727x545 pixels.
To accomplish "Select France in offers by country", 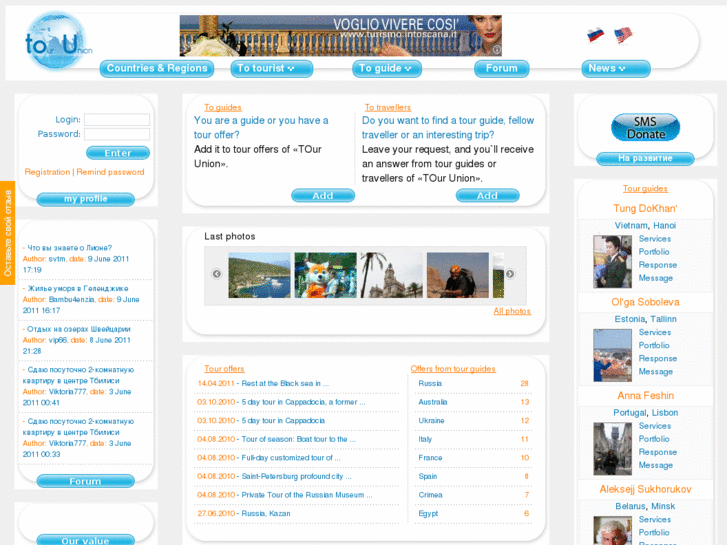I will point(430,458).
